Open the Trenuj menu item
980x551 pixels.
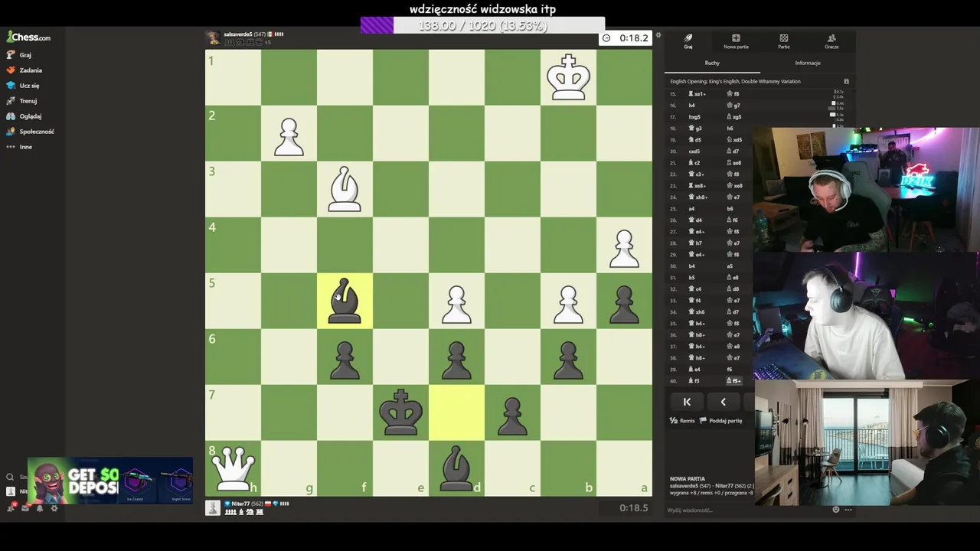click(x=22, y=101)
